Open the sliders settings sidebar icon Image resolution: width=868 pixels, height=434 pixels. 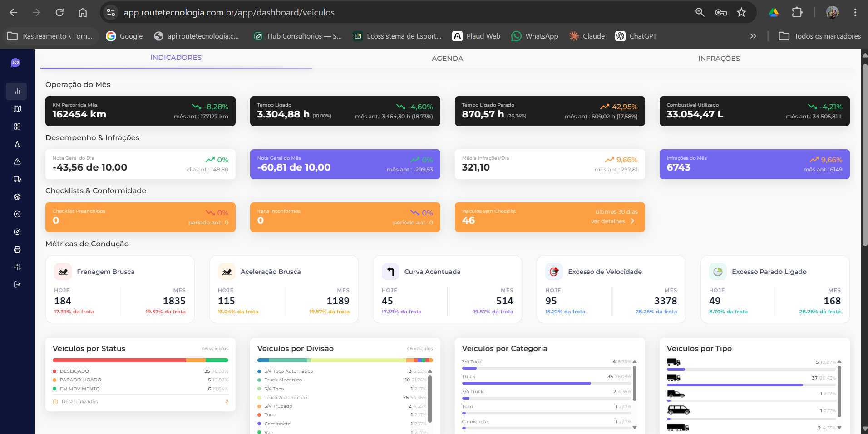[17, 267]
